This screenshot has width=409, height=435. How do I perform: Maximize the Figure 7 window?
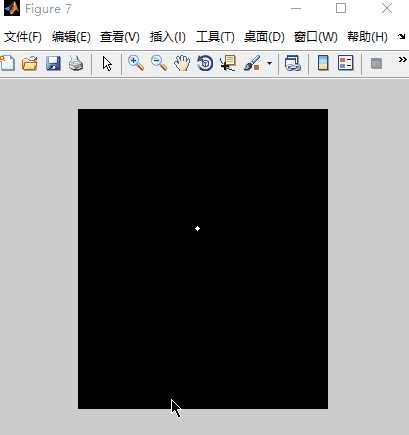[341, 8]
